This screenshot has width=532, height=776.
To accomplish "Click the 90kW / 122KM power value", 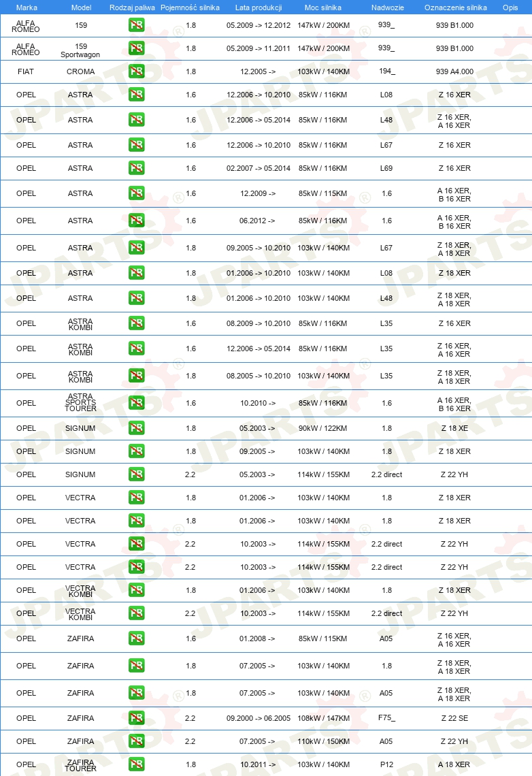I will (323, 428).
